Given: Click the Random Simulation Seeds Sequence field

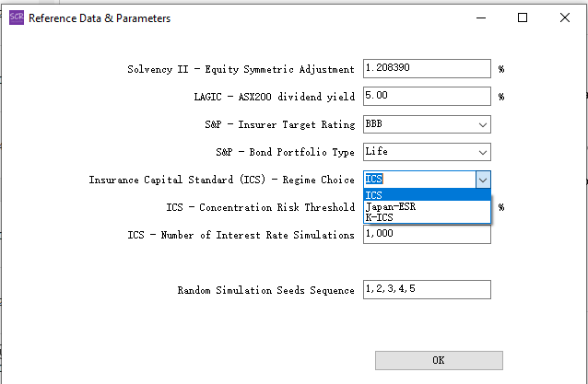Looking at the screenshot, I should pos(427,290).
